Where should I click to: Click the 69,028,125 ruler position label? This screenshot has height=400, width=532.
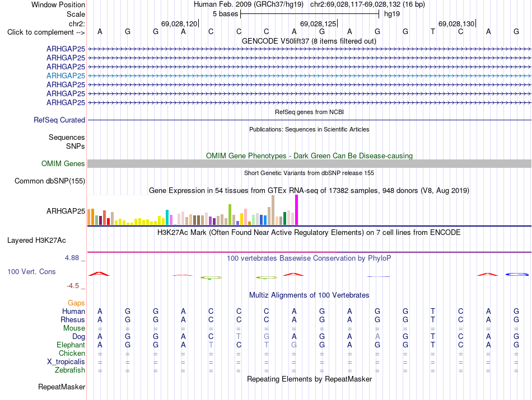click(318, 23)
